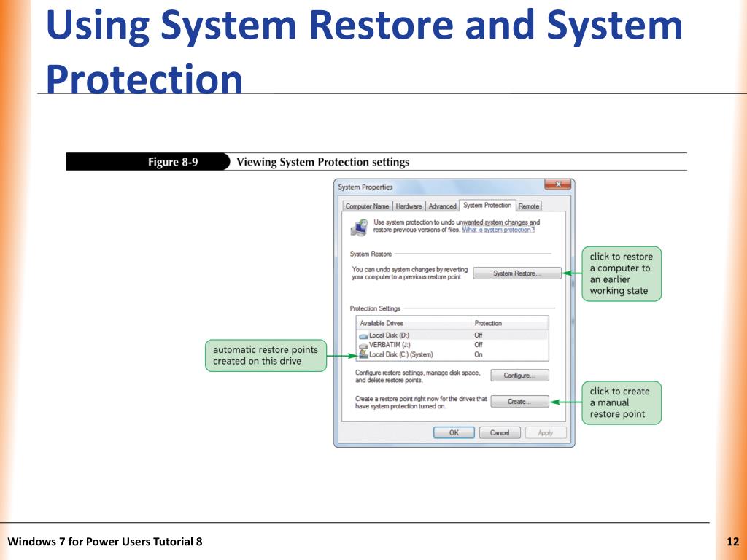Select the Local Disk (C:) (System) row
747x560 pixels.
pos(452,355)
